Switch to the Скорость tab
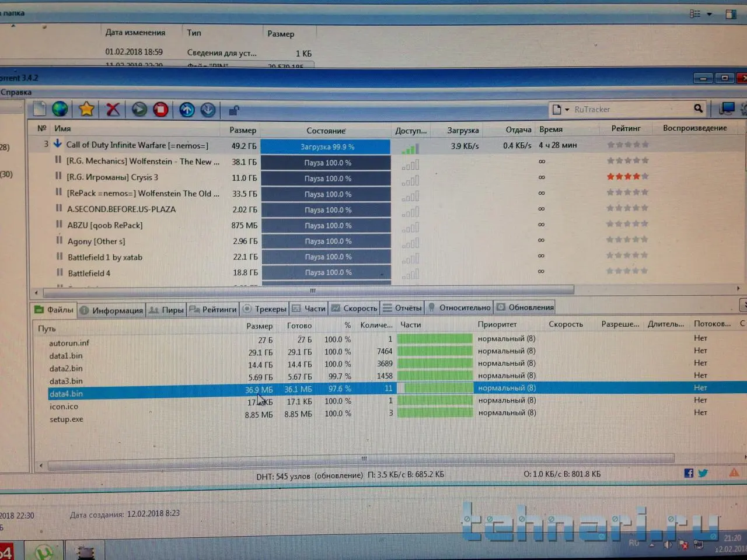Viewport: 747px width, 560px height. click(x=354, y=307)
